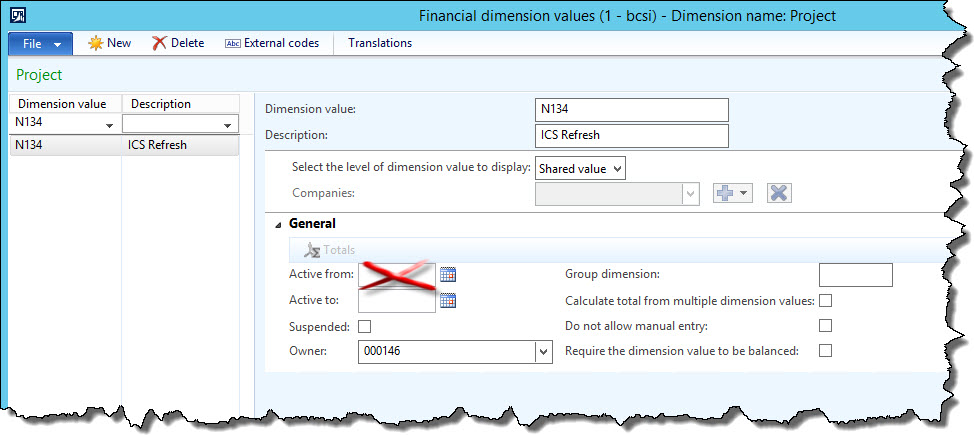Toggle the Suspended checkbox
The width and height of the screenshot is (974, 435).
364,326
